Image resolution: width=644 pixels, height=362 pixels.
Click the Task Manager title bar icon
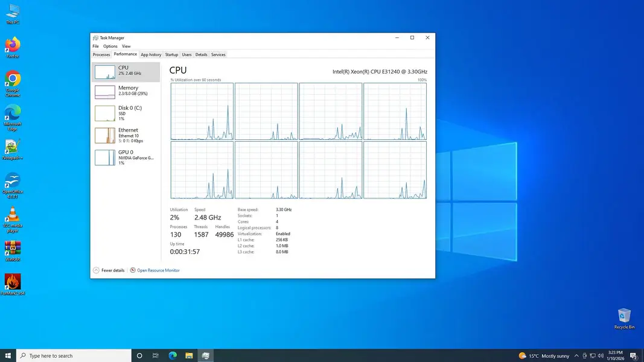95,38
